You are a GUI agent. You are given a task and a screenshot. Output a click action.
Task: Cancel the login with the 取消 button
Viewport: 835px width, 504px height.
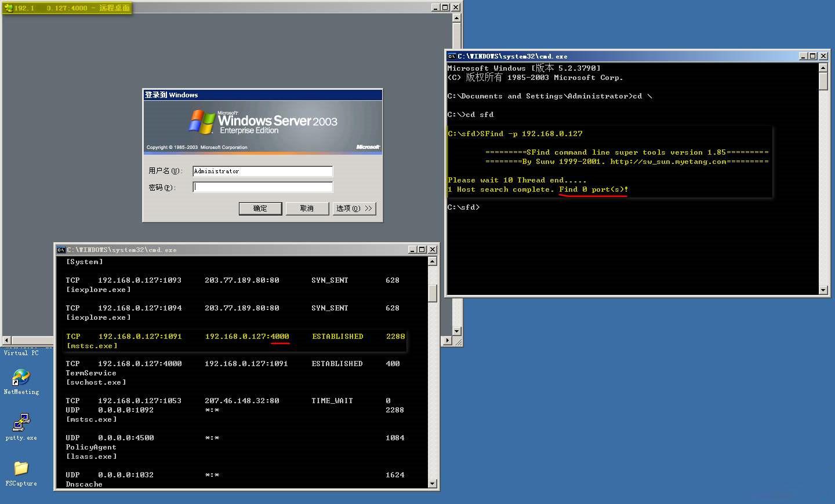pos(307,208)
